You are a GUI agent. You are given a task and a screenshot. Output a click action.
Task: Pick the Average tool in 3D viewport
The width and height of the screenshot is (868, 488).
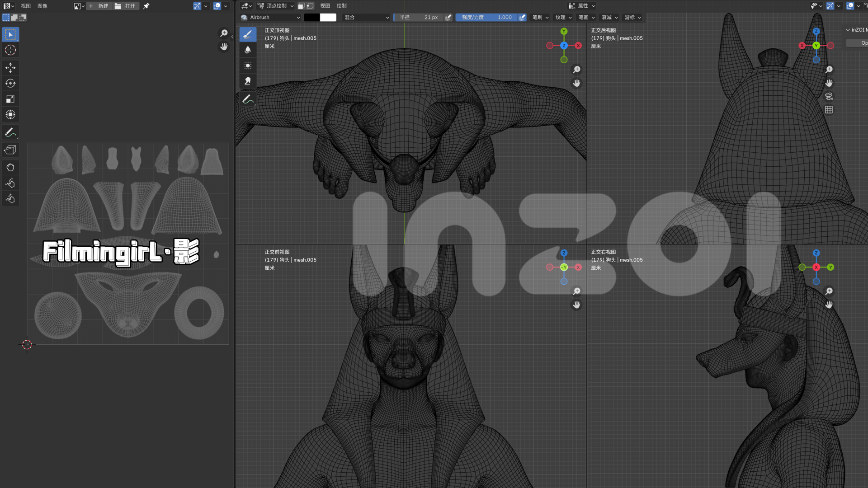point(248,66)
